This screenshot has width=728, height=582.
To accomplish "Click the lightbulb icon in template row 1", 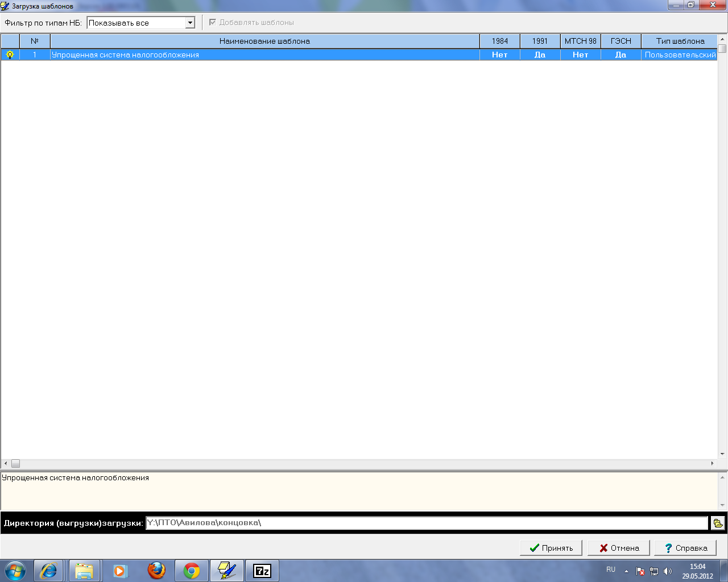I will coord(10,55).
